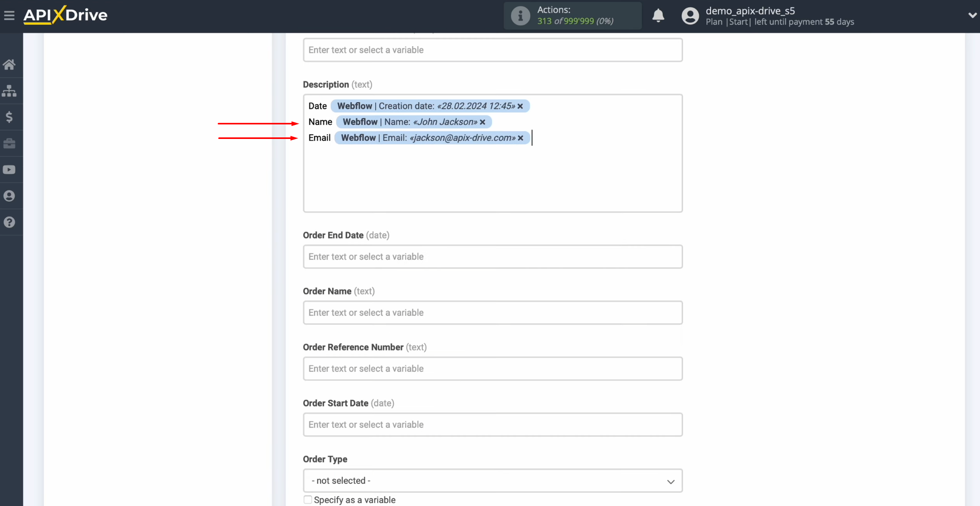
Task: Expand the account chevron at top right
Action: (x=972, y=15)
